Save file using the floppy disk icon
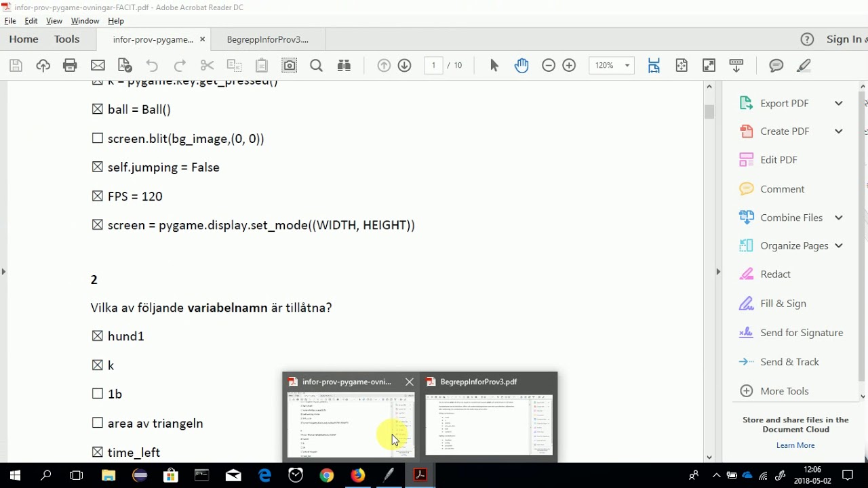Screen dimensions: 868x488 [16, 66]
